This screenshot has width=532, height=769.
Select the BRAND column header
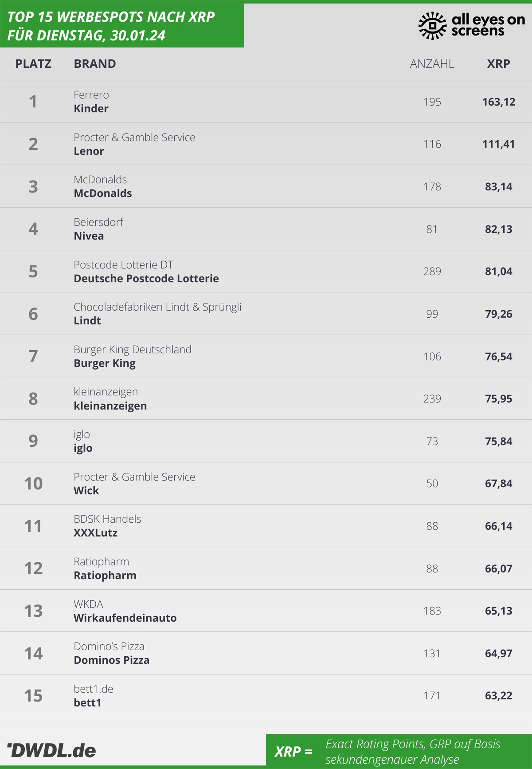tap(95, 64)
